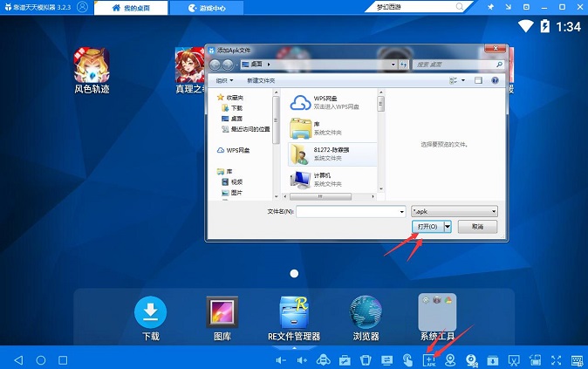Click the add APK icon in bottom toolbar
The width and height of the screenshot is (588, 369).
coord(429,360)
